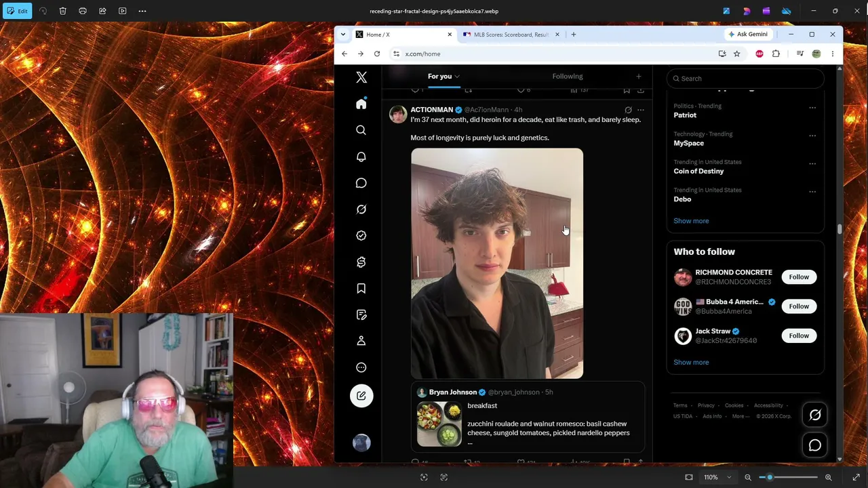Open more options for Patriot trend
Image resolution: width=868 pixels, height=488 pixels.
pos(812,107)
